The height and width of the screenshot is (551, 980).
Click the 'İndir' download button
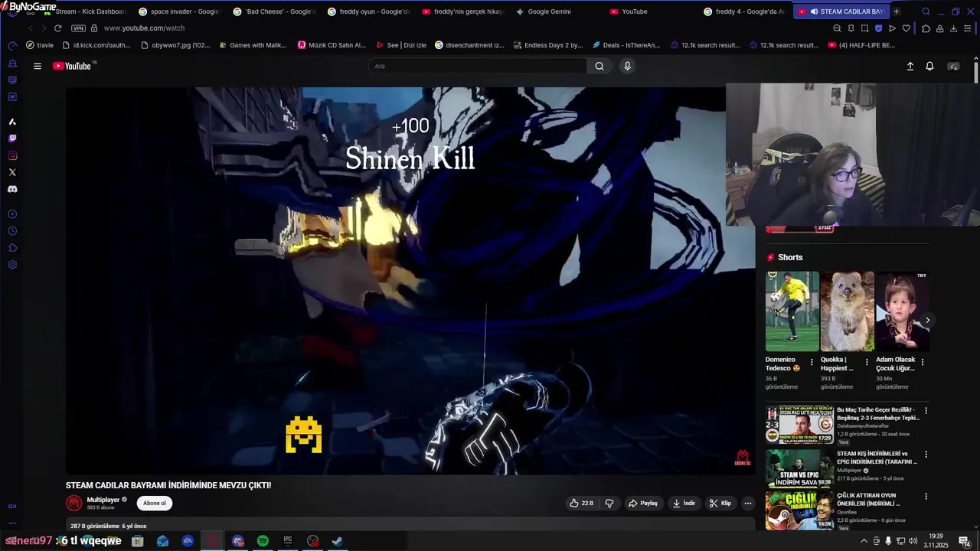click(684, 503)
